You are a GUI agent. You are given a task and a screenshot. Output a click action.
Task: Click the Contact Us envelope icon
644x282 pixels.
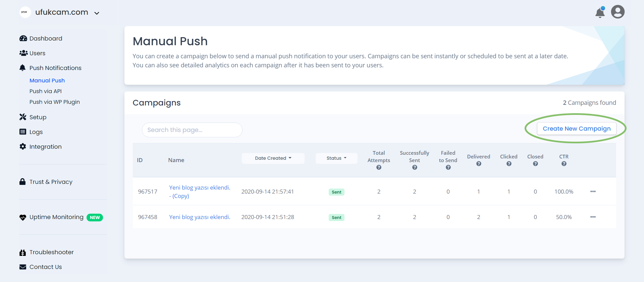[23, 267]
